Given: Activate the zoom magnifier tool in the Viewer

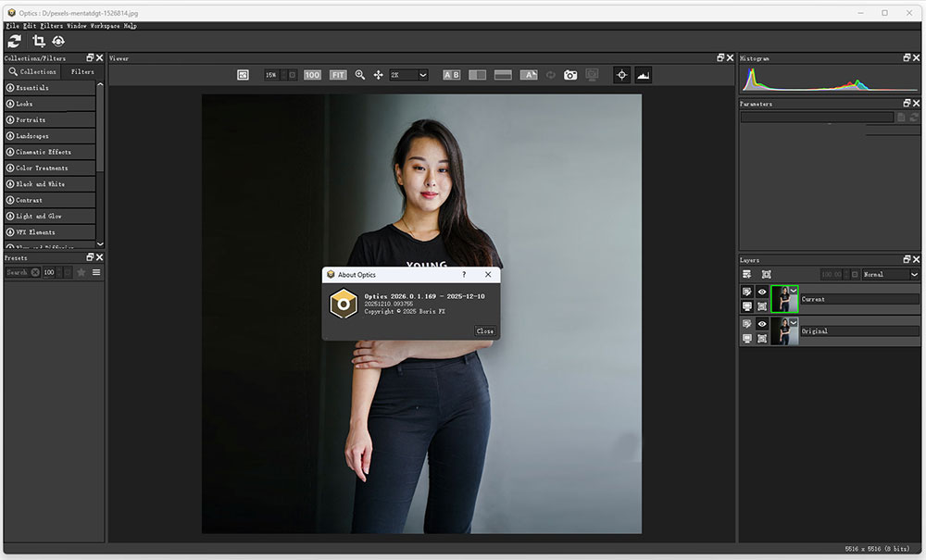Looking at the screenshot, I should coord(360,75).
